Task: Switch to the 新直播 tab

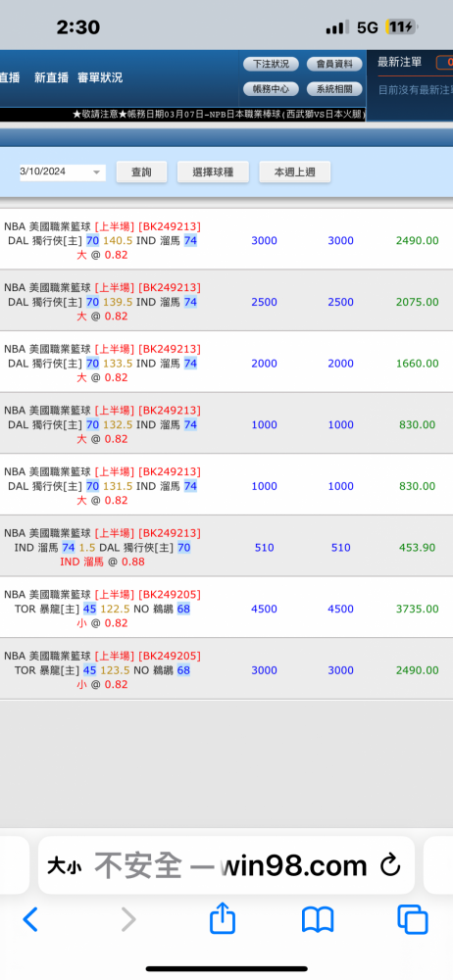Action: click(51, 77)
